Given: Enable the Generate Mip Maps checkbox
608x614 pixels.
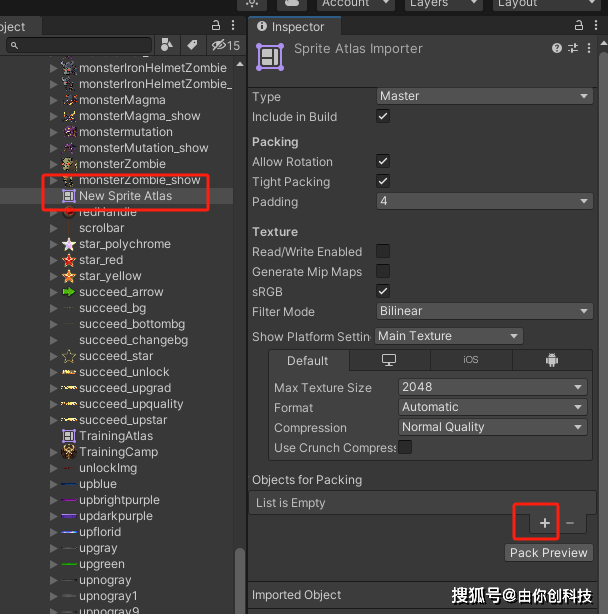Looking at the screenshot, I should pyautogui.click(x=383, y=271).
